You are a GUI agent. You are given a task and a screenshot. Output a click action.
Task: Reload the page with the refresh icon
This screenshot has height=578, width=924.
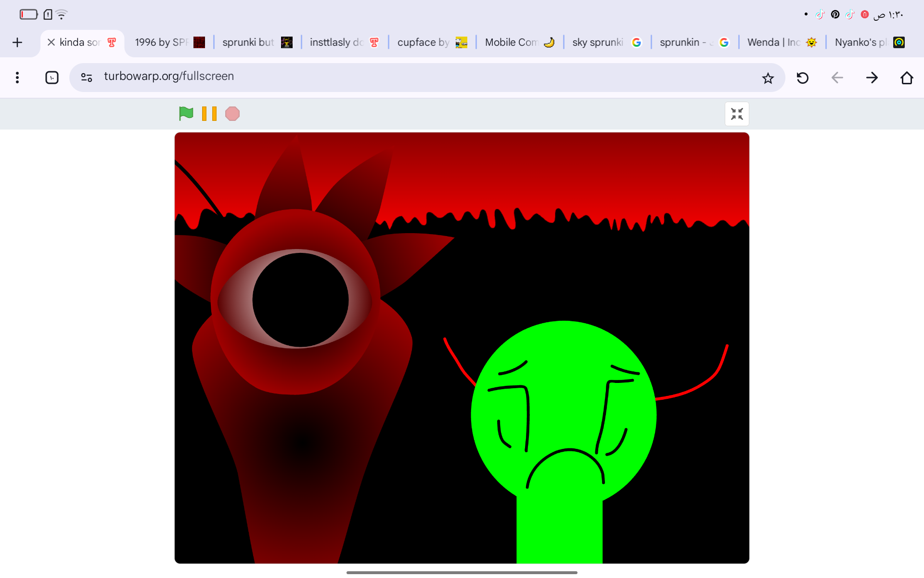pyautogui.click(x=802, y=78)
